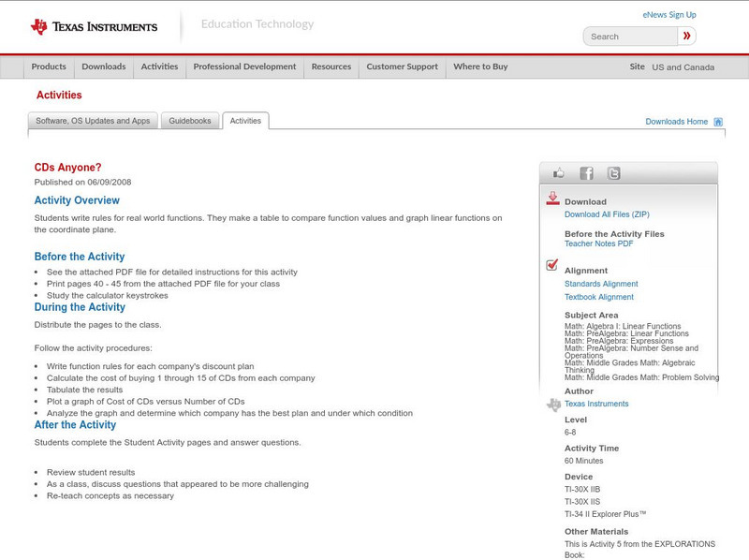
Task: Open the US and Canada site selector
Action: [683, 67]
